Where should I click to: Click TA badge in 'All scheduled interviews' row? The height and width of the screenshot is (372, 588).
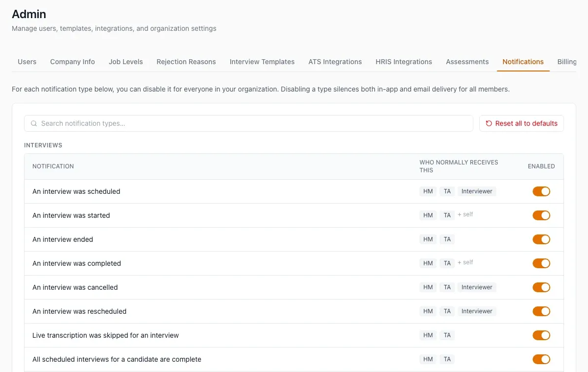(x=447, y=359)
